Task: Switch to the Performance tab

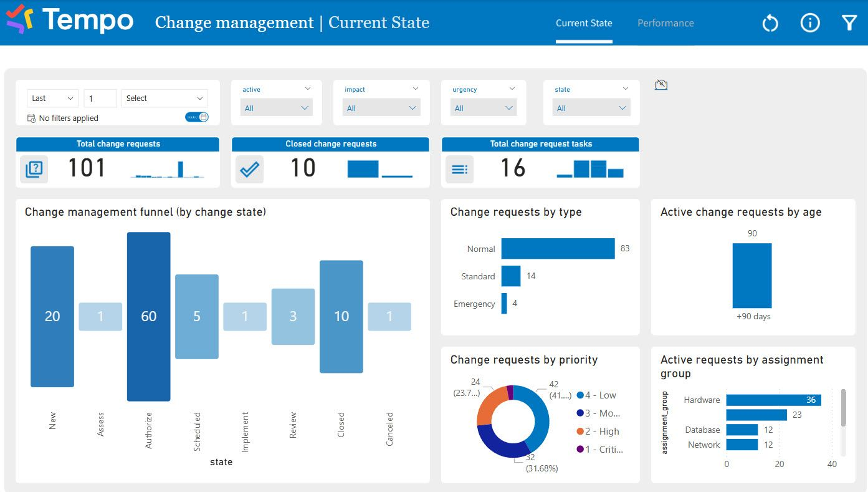Action: point(665,23)
